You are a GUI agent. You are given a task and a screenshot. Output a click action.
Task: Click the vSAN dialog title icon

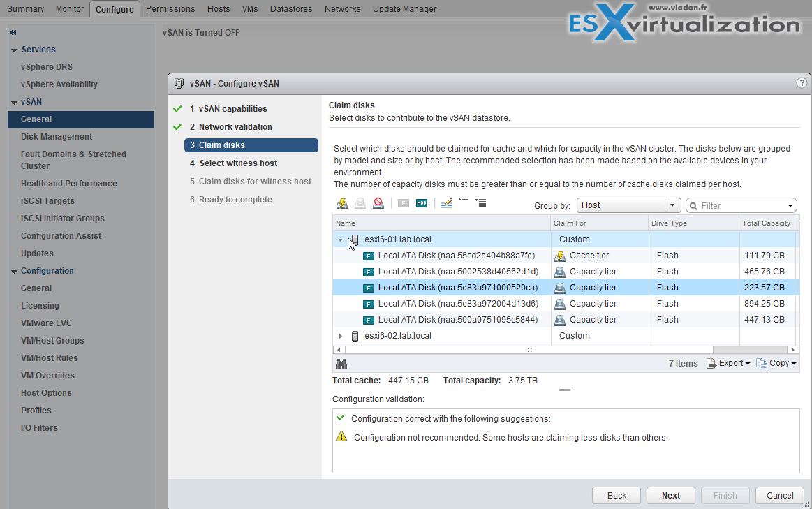[179, 83]
